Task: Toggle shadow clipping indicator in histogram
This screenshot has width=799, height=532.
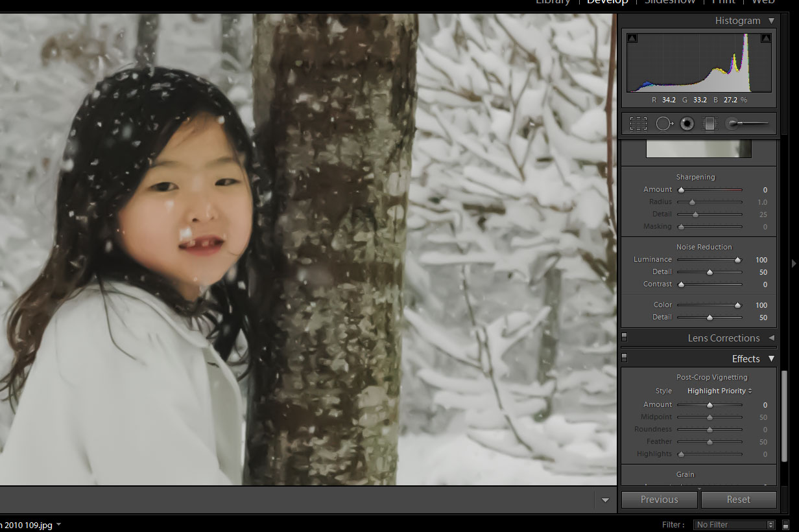Action: pyautogui.click(x=632, y=38)
